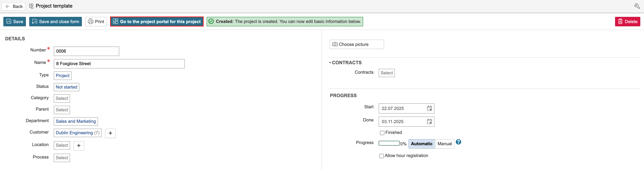Click the progress help question mark icon

(x=458, y=142)
